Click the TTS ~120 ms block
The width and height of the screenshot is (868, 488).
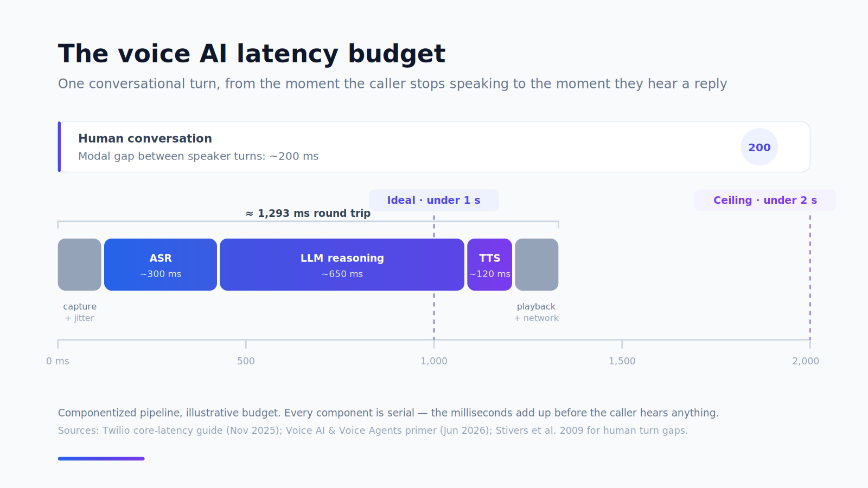pos(489,265)
